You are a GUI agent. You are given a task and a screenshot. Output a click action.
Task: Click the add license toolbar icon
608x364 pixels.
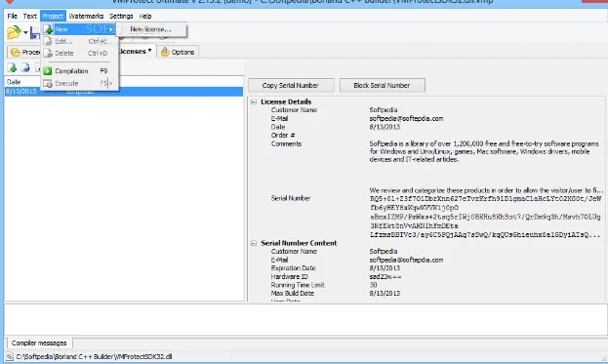(13, 68)
